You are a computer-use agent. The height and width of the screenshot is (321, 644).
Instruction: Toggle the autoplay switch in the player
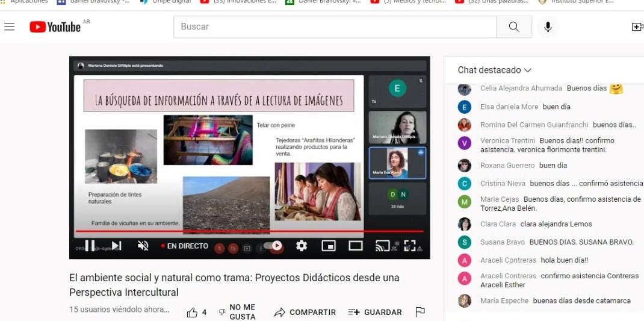coord(273,246)
